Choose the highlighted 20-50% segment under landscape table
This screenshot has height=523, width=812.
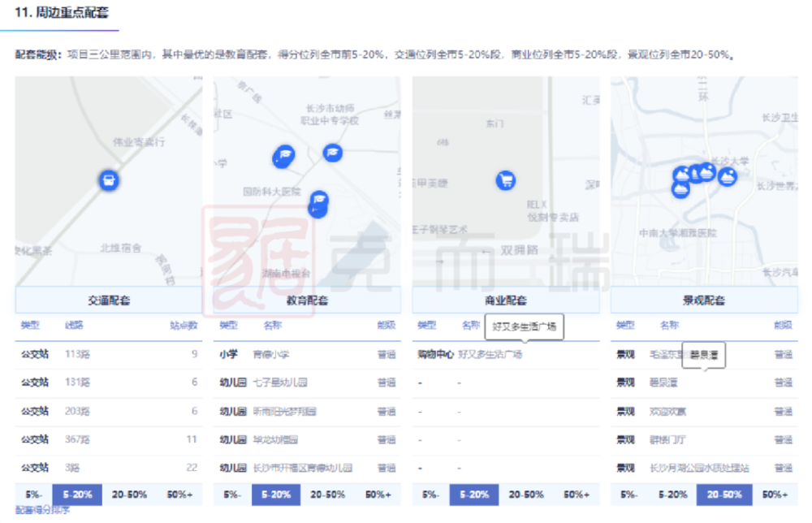click(724, 495)
